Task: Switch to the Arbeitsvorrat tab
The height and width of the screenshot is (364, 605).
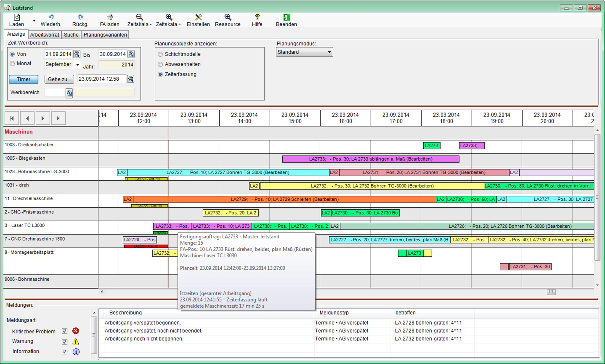Action: 44,35
